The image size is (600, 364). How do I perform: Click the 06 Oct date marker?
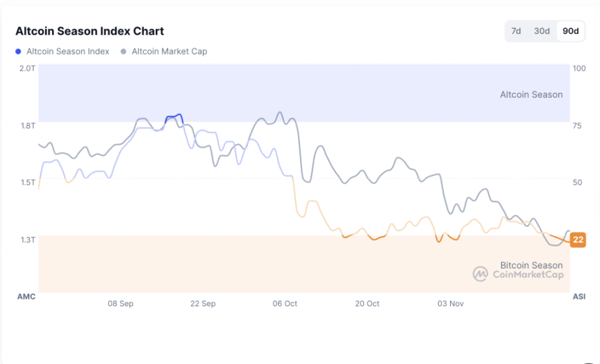tap(285, 303)
